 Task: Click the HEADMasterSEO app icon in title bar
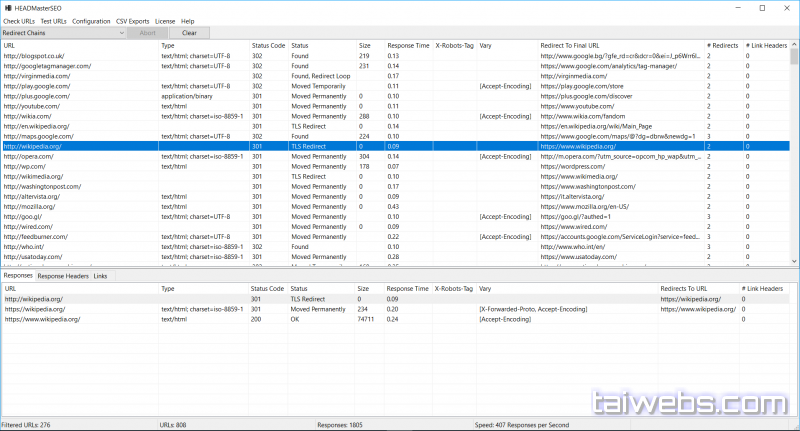click(8, 7)
